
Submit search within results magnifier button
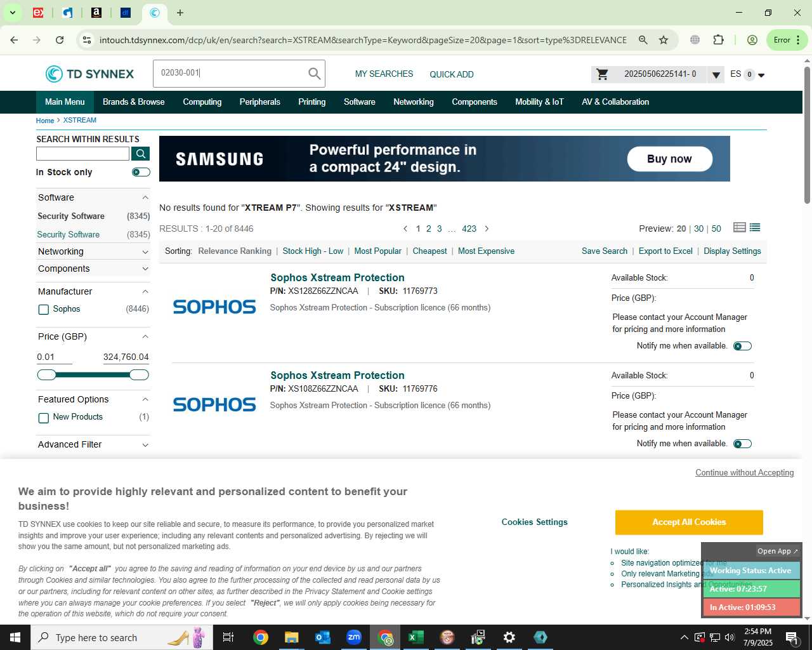pos(140,154)
